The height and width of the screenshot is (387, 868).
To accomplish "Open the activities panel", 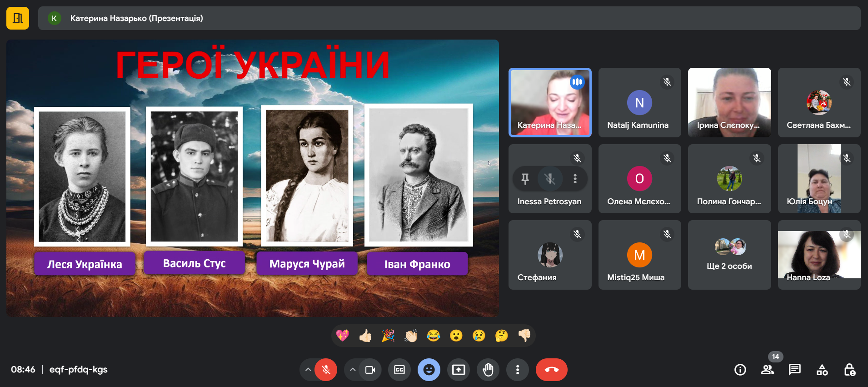I will click(822, 370).
